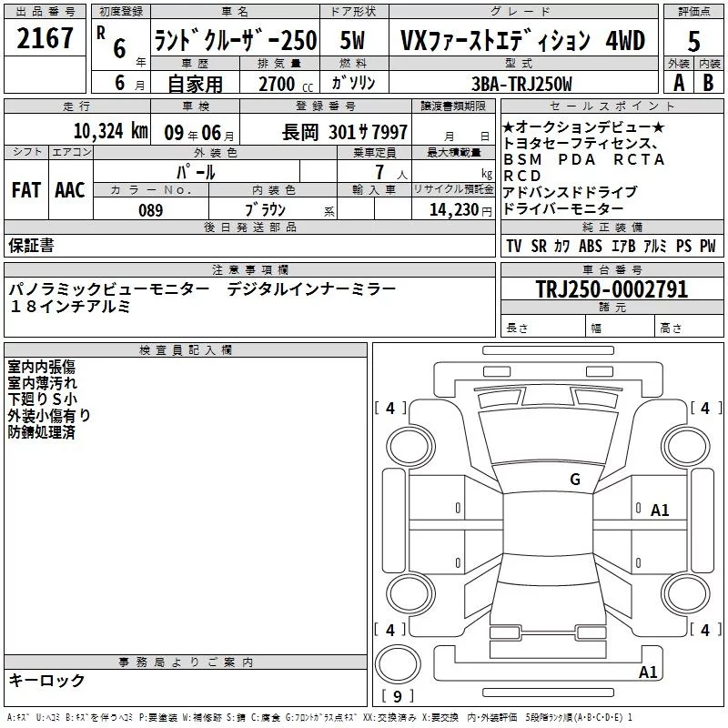The height and width of the screenshot is (728, 728).
Task: Select ABS equipment code
Action: pyautogui.click(x=590, y=246)
